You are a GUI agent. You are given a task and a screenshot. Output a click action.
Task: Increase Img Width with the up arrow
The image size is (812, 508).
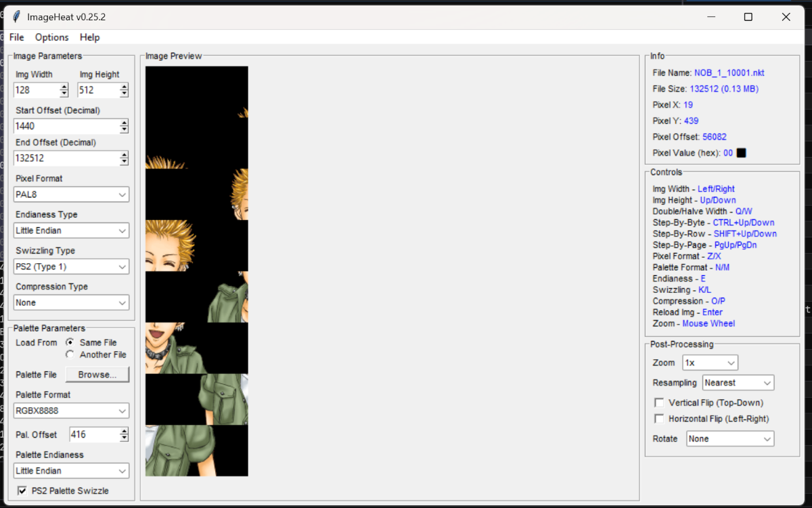[x=64, y=87]
